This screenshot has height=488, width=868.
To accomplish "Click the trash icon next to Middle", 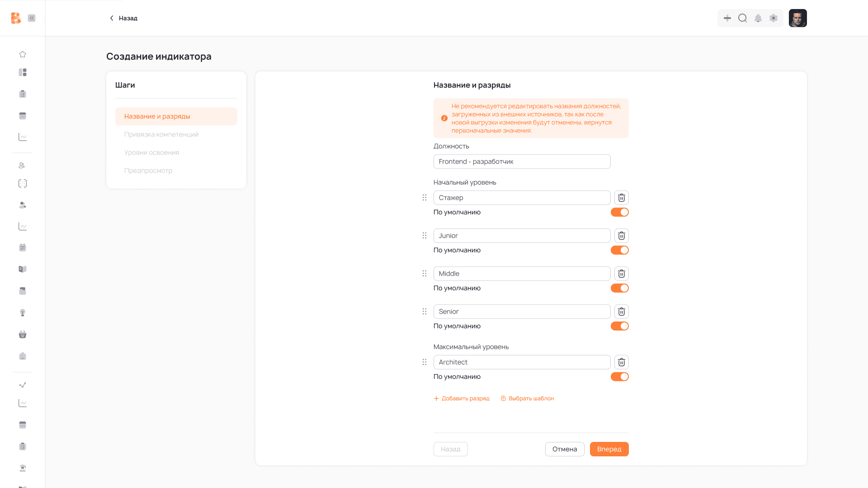I will [621, 273].
